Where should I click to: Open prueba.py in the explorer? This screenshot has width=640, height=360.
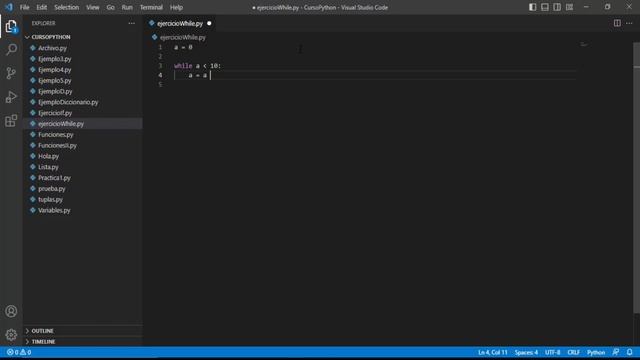51,189
